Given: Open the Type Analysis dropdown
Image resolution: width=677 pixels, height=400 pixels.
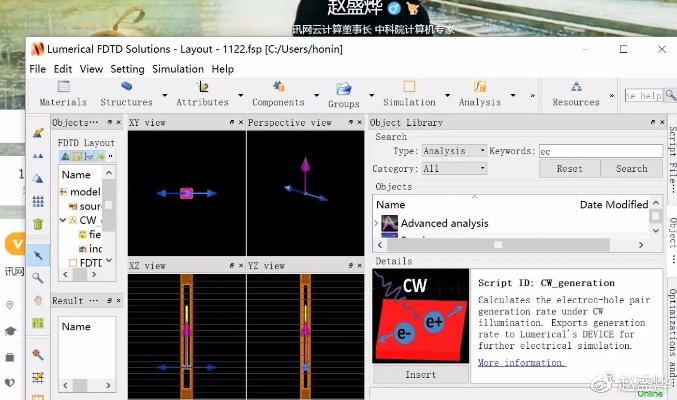Looking at the screenshot, I should 453,151.
